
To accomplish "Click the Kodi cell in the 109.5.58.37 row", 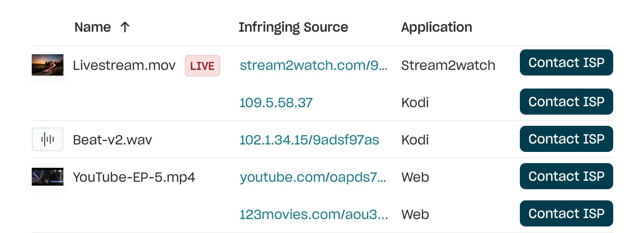I will (415, 103).
